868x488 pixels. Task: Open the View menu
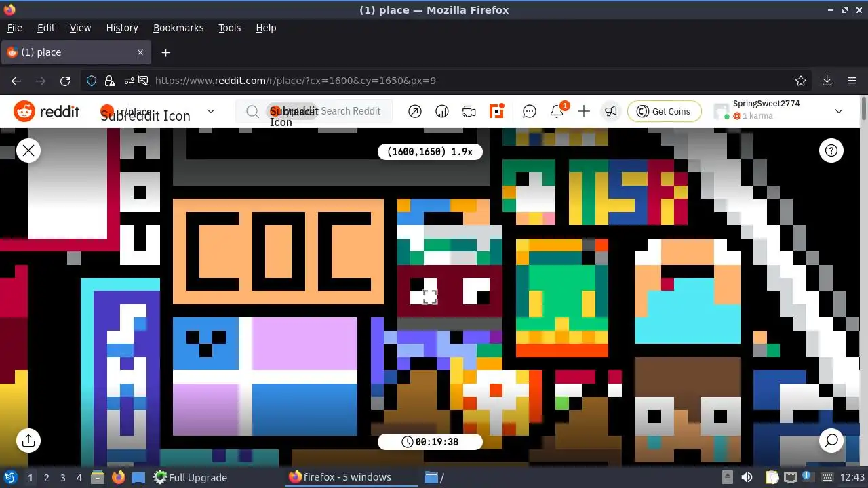(x=80, y=28)
